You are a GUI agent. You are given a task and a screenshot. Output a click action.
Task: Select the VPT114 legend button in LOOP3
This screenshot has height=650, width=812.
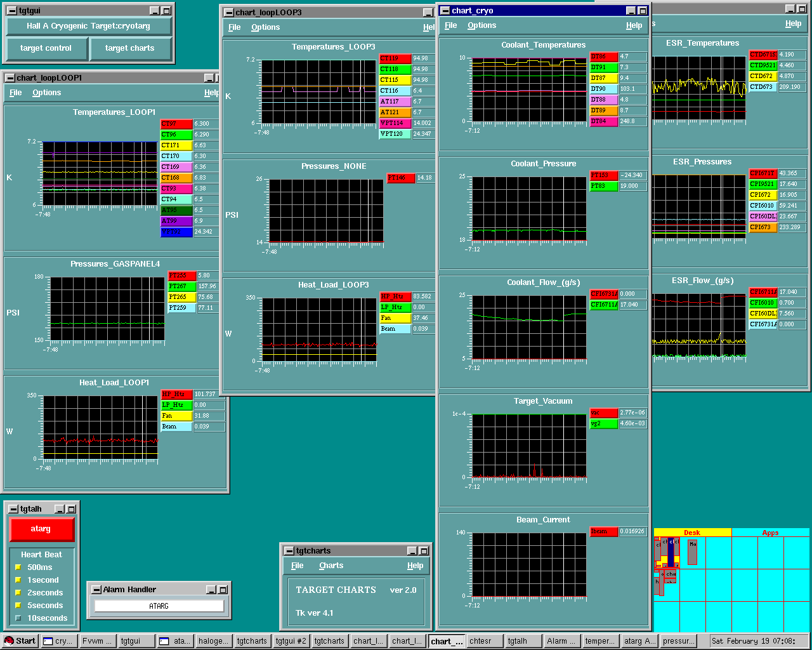point(395,123)
